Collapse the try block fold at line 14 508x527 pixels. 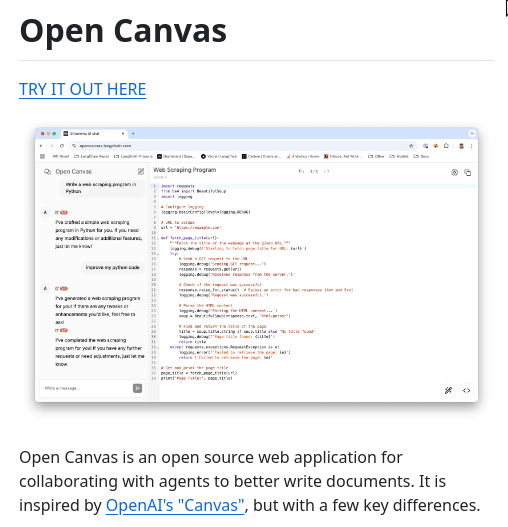(158, 254)
